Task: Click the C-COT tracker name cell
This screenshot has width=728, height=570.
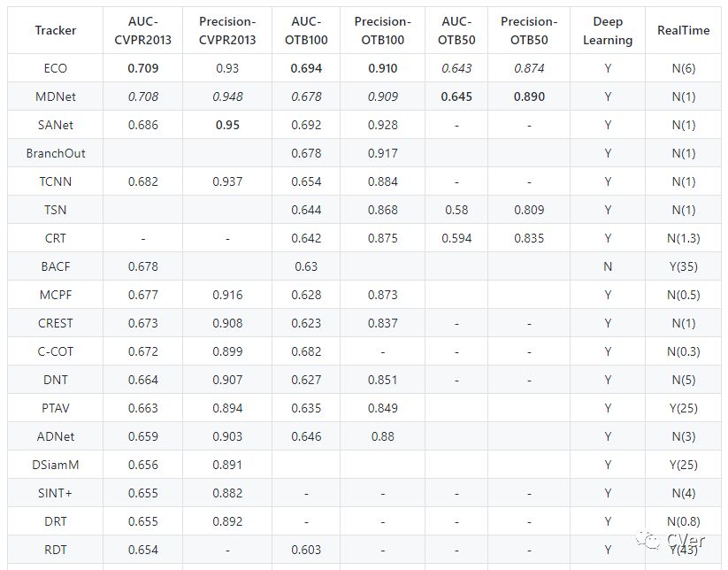Action: click(55, 351)
